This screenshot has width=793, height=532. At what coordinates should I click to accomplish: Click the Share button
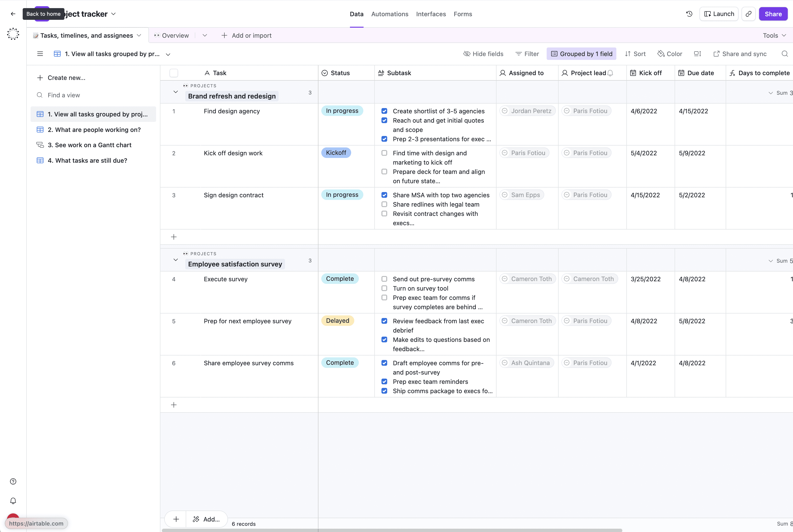pos(773,14)
